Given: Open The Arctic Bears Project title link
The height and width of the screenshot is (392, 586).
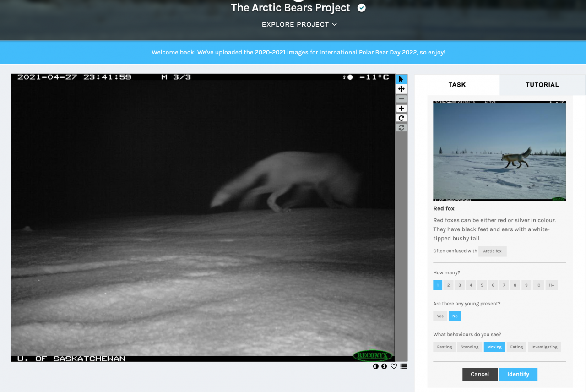Looking at the screenshot, I should (291, 8).
